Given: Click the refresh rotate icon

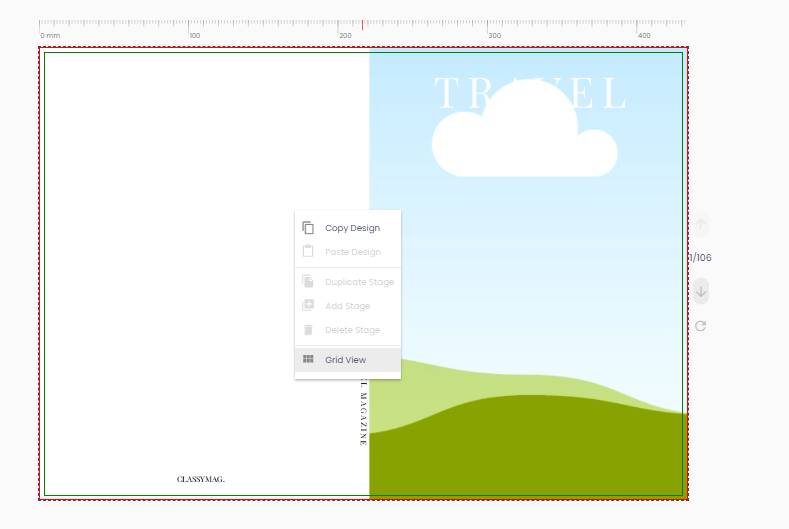Looking at the screenshot, I should (700, 326).
